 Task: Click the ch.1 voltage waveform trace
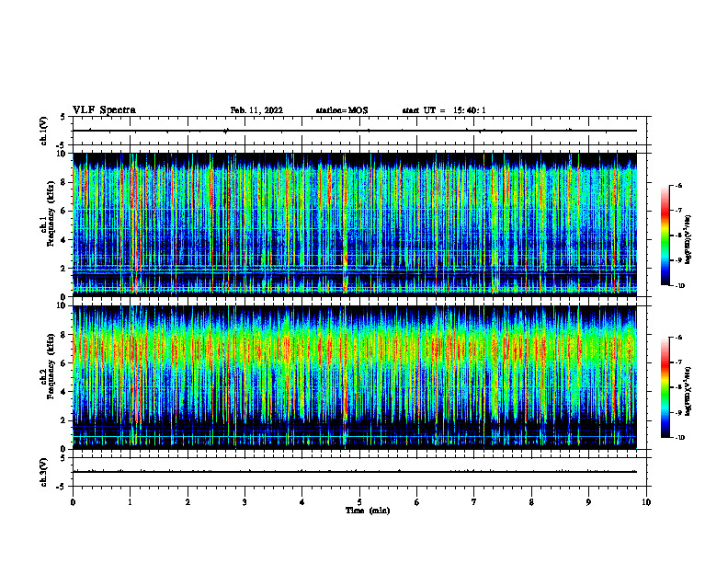355,131
